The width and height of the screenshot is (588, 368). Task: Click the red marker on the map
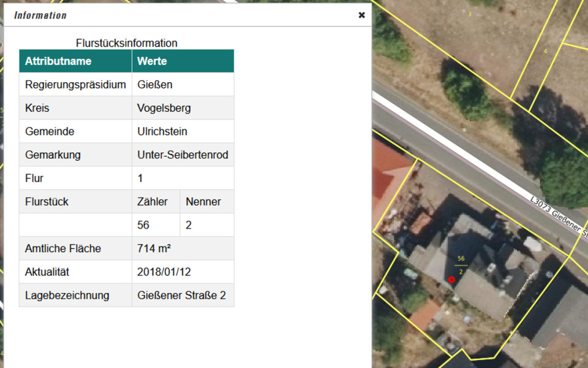(451, 280)
